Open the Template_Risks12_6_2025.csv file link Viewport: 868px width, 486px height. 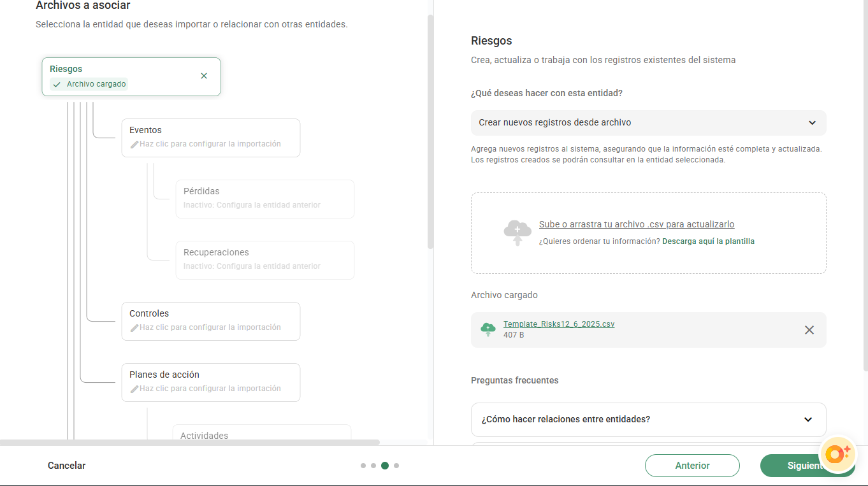(559, 324)
